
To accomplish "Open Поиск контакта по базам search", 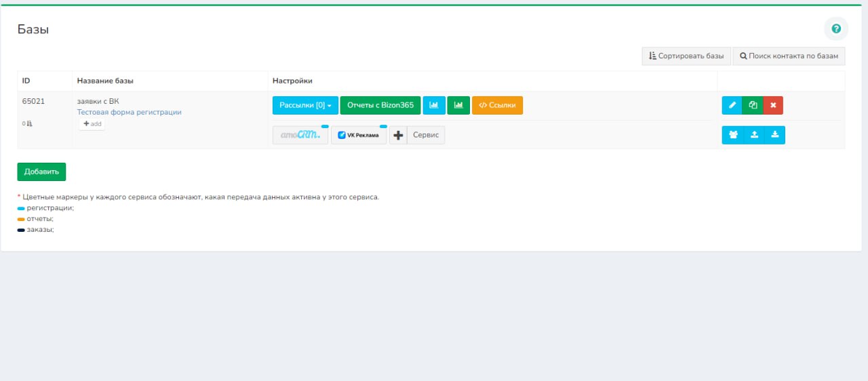I will 789,56.
